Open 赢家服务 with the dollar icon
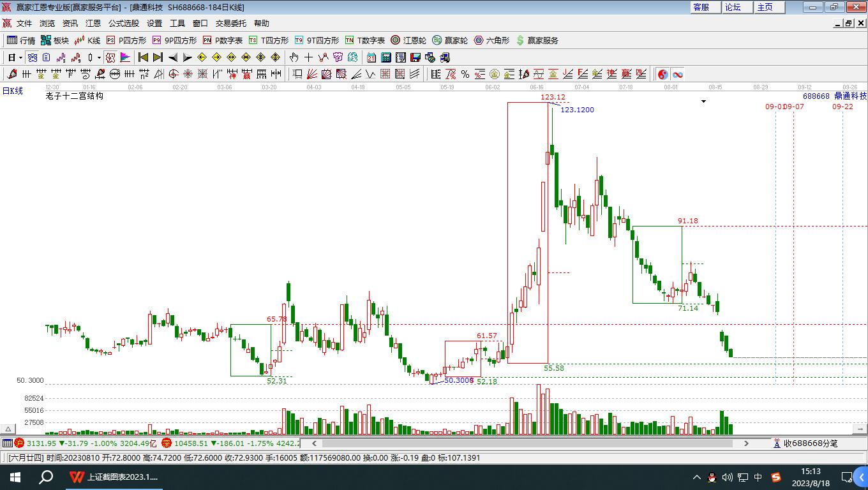This screenshot has height=490, width=868. [x=537, y=40]
